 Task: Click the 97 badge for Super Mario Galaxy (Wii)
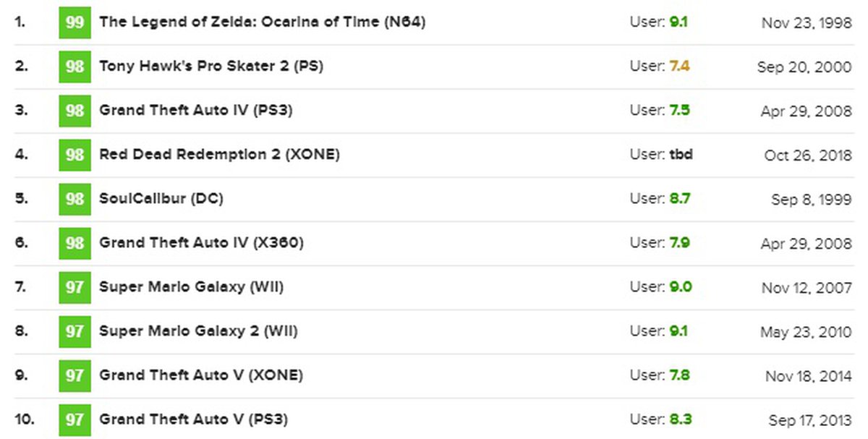pos(75,287)
